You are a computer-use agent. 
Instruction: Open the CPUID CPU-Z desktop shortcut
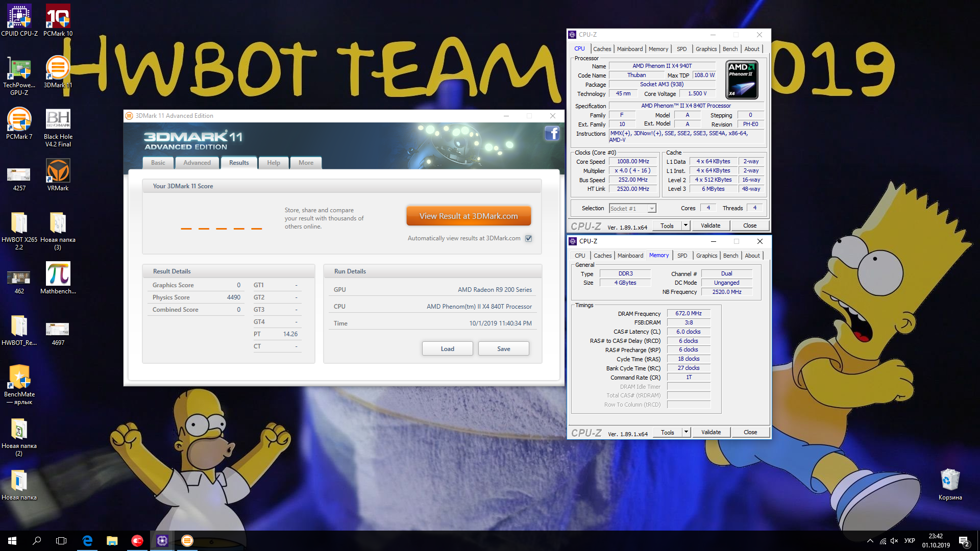[19, 20]
